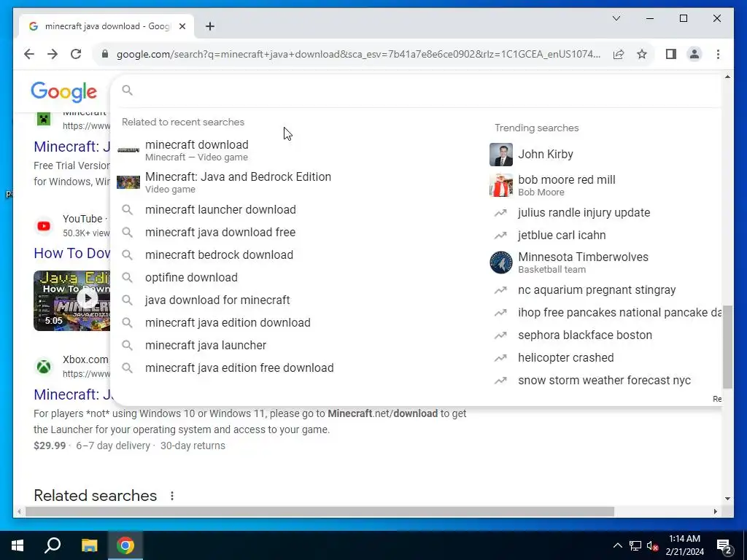The width and height of the screenshot is (747, 560).
Task: Click the magnifier icon in the Google search box
Action: point(127,90)
